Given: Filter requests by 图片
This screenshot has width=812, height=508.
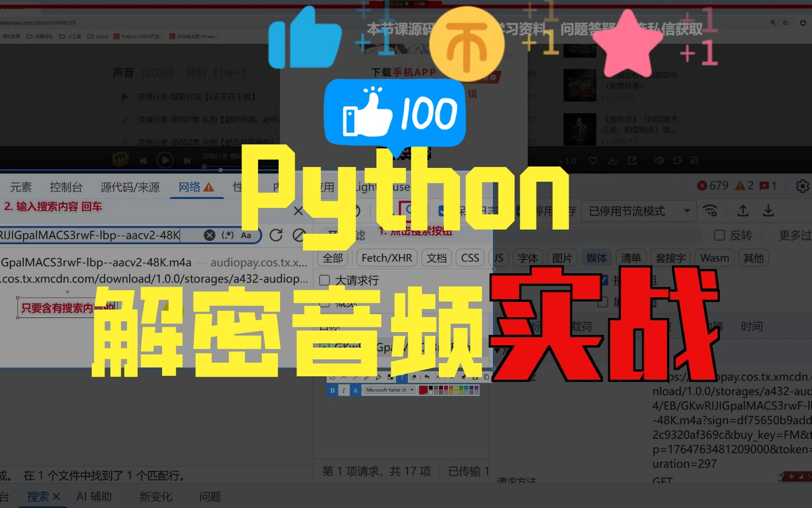Looking at the screenshot, I should (x=562, y=258).
